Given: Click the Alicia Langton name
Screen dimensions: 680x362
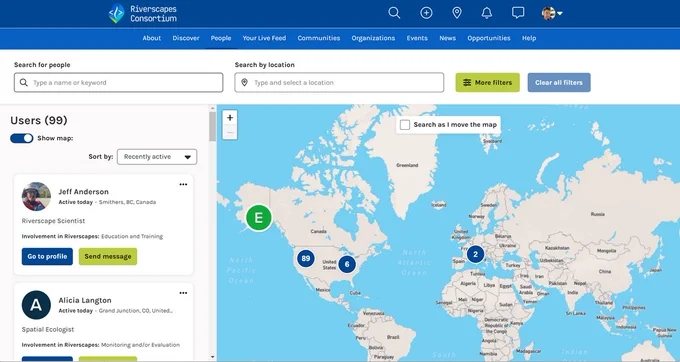Looking at the screenshot, I should (85, 300).
